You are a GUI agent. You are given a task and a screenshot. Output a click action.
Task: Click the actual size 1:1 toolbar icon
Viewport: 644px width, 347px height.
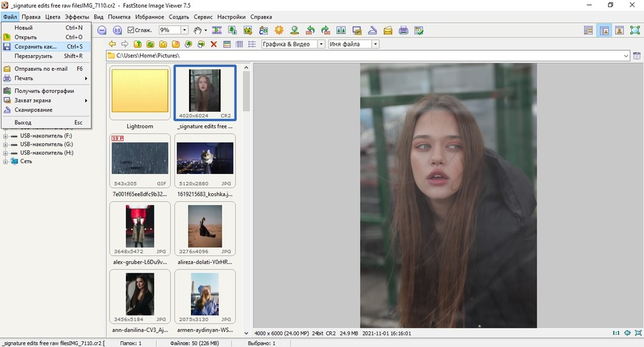(117, 30)
